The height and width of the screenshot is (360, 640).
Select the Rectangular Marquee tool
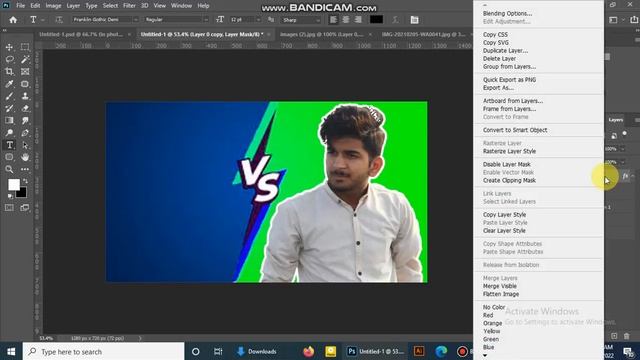pos(25,47)
